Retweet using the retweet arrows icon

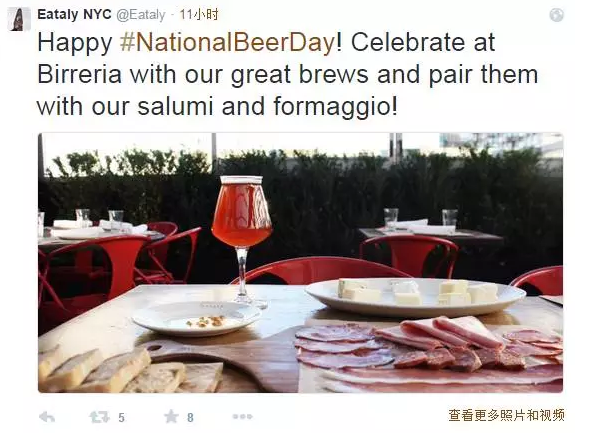coord(100,416)
